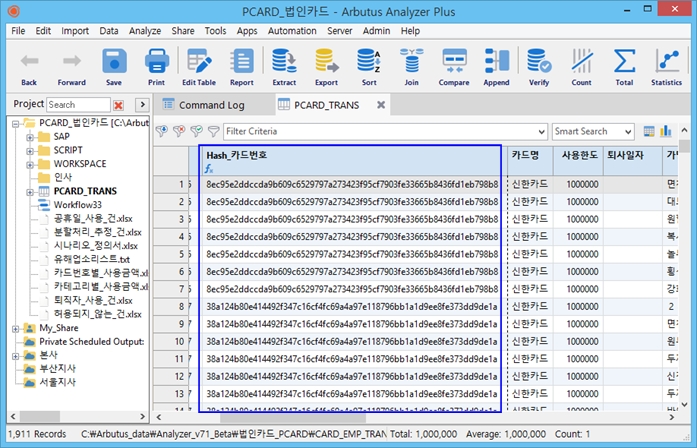The height and width of the screenshot is (448, 697).
Task: Select 유해업소리스트.txt file
Action: [92, 260]
